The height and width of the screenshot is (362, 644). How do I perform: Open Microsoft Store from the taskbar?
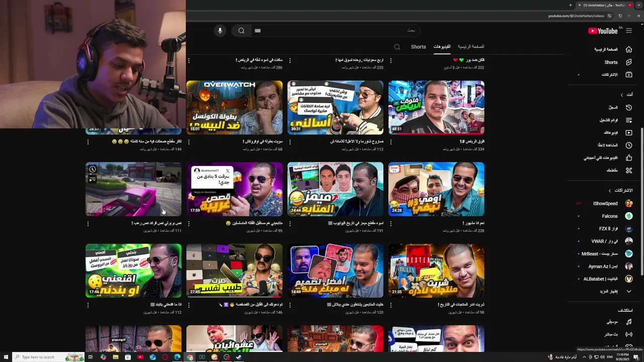pos(128,357)
